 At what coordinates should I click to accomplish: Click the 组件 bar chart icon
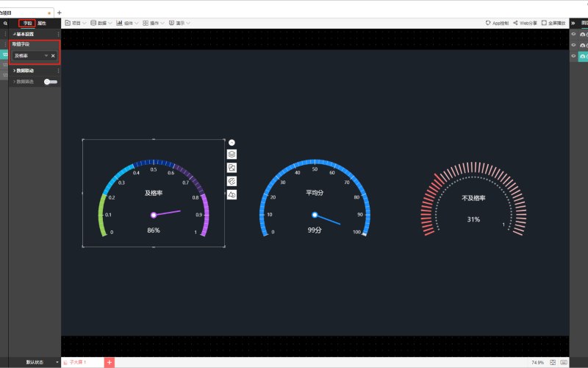coord(119,23)
